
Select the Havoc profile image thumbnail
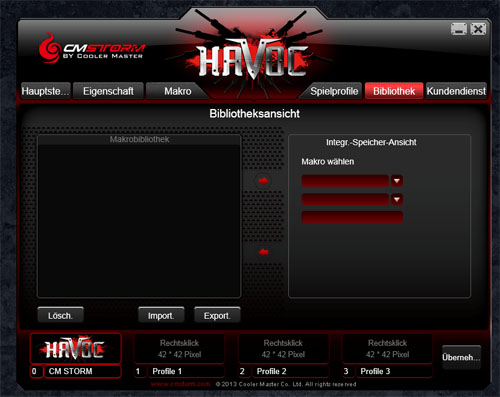tap(76, 348)
